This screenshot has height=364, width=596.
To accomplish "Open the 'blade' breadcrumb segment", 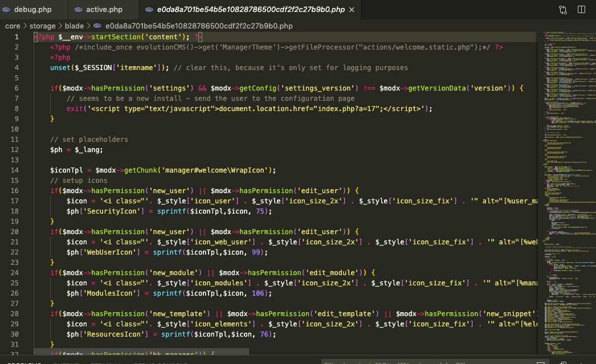I will (74, 26).
